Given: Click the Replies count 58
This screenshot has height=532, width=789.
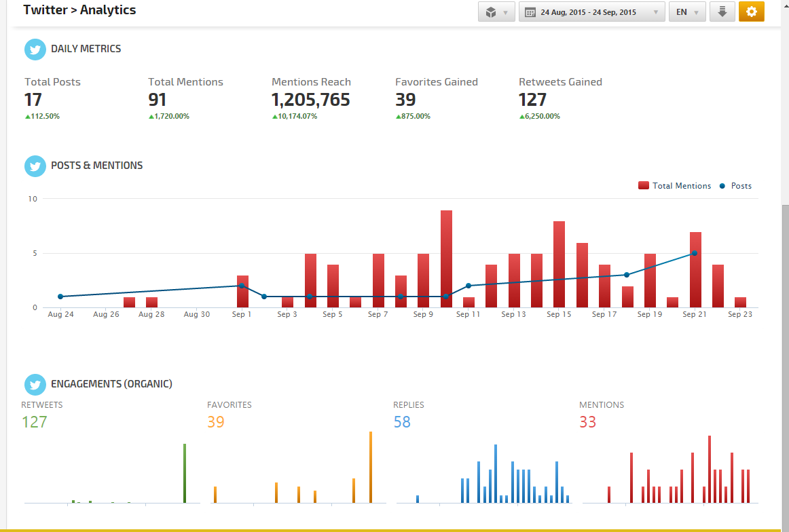Looking at the screenshot, I should pyautogui.click(x=402, y=422).
